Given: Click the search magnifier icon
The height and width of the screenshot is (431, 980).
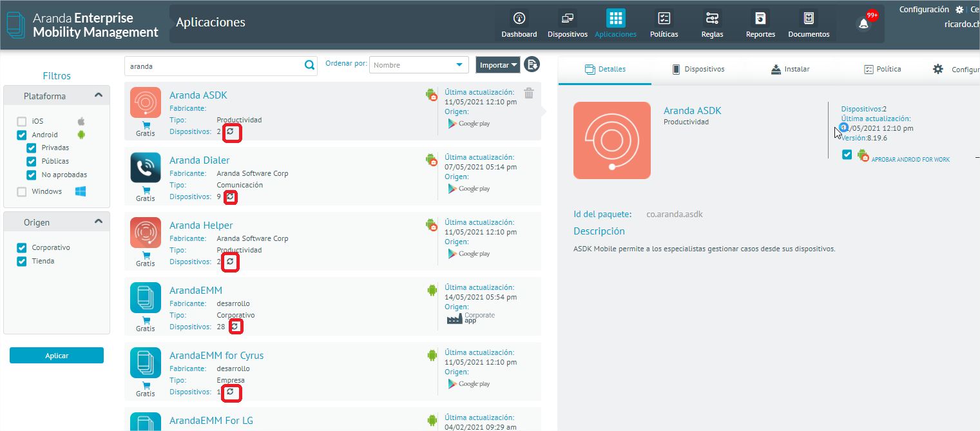Looking at the screenshot, I should (x=309, y=65).
